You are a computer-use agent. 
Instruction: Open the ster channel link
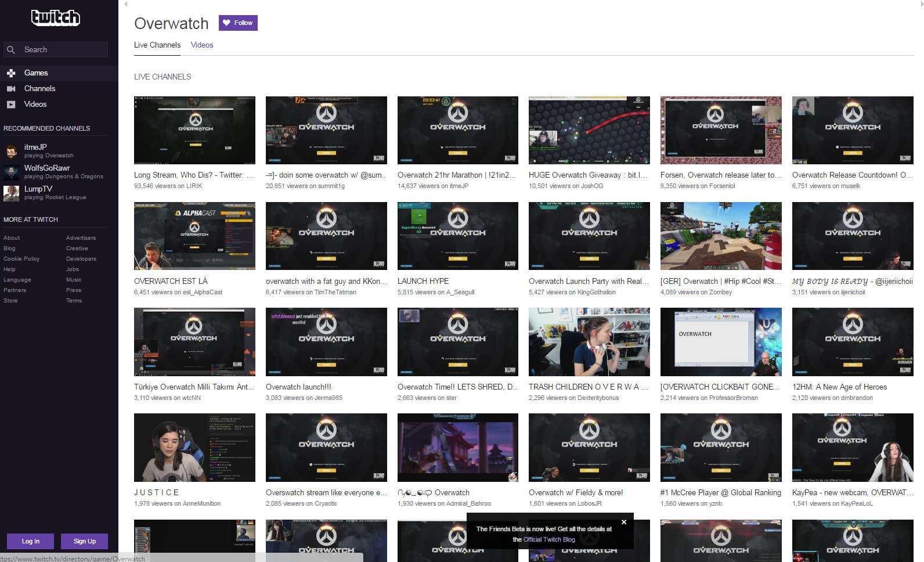click(x=452, y=398)
